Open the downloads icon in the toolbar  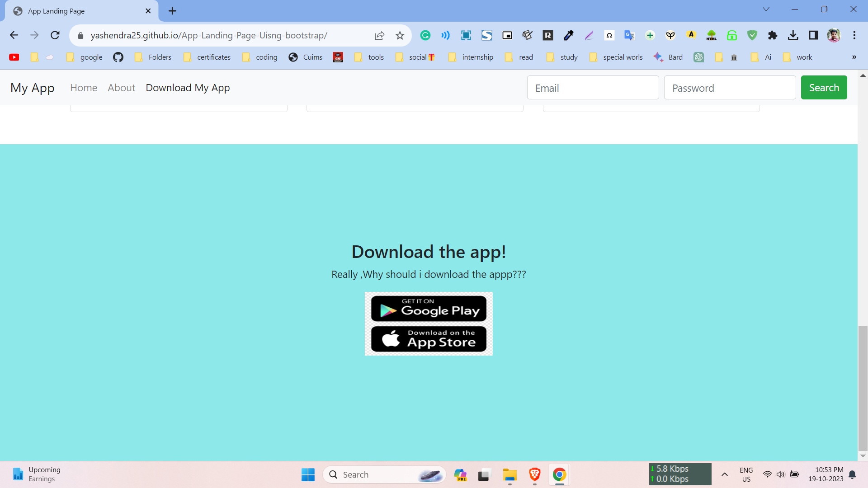pyautogui.click(x=793, y=35)
